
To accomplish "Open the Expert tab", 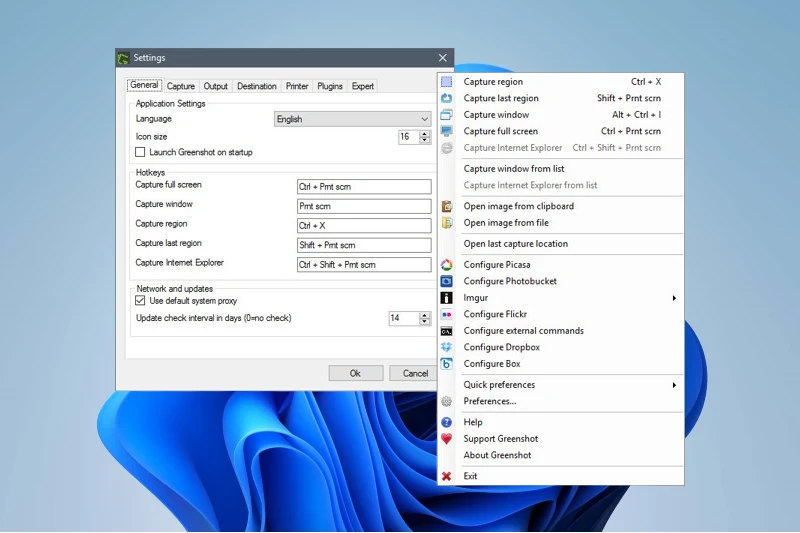I will (363, 86).
